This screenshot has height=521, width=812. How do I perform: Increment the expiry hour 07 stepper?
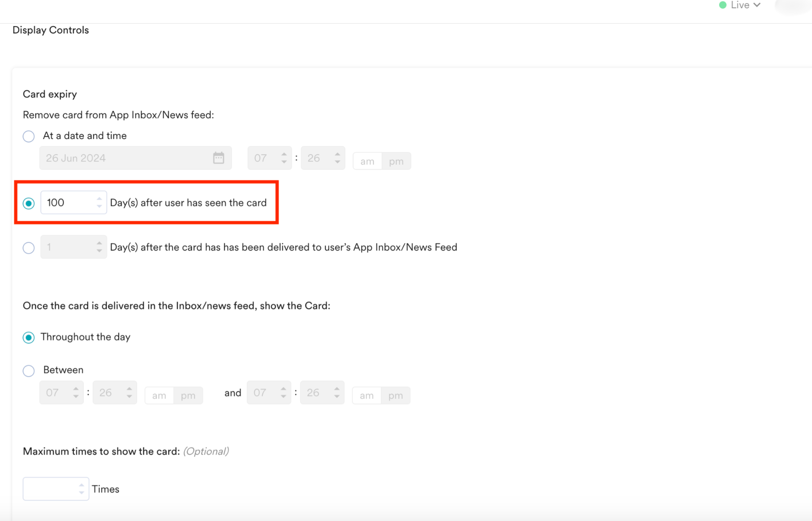pyautogui.click(x=284, y=154)
